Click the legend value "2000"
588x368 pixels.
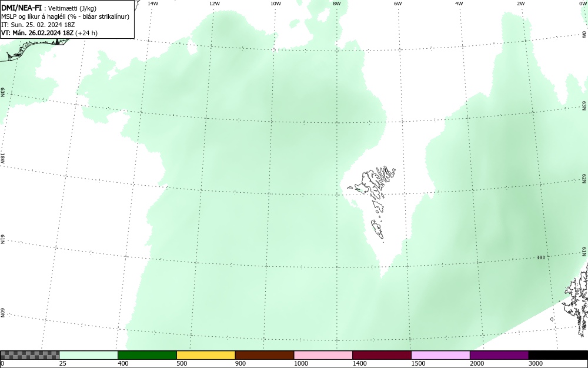pos(477,363)
